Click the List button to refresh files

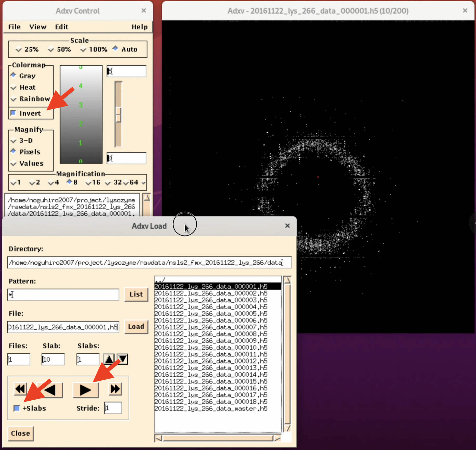[136, 294]
